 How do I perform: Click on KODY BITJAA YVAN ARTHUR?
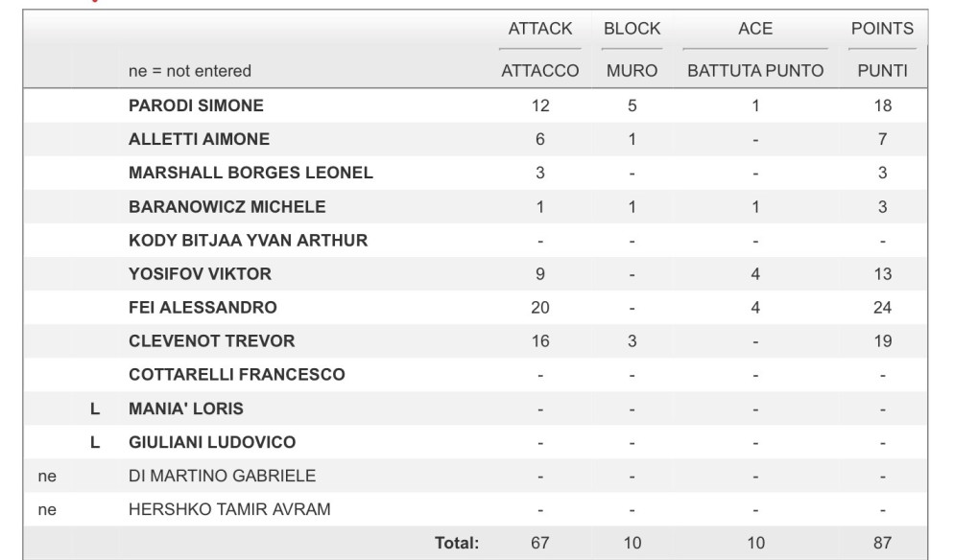click(x=248, y=241)
